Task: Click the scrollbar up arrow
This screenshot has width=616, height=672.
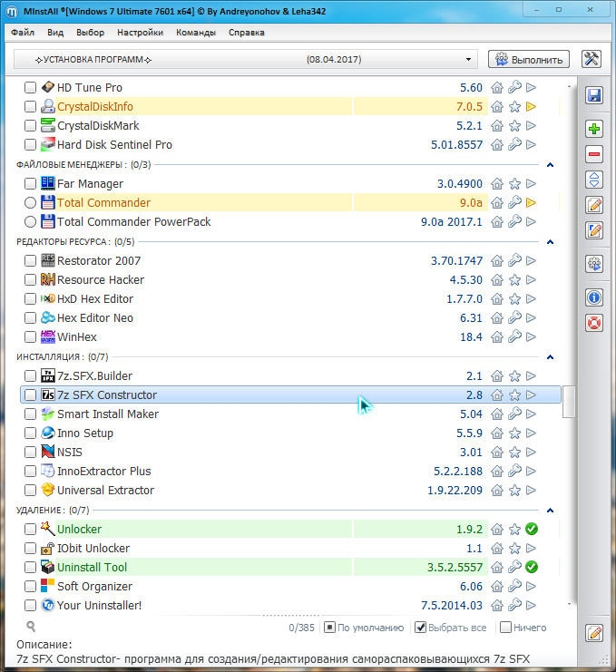Action: pyautogui.click(x=569, y=86)
